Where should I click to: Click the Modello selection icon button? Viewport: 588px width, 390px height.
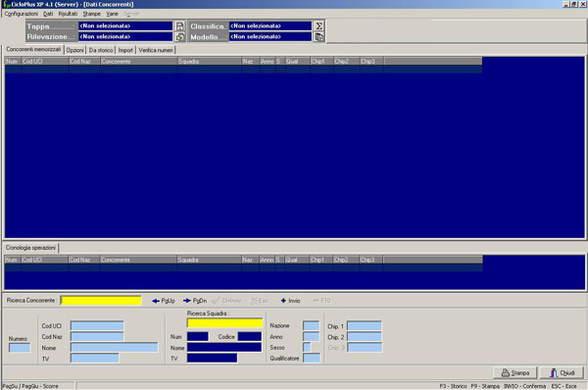(x=318, y=37)
